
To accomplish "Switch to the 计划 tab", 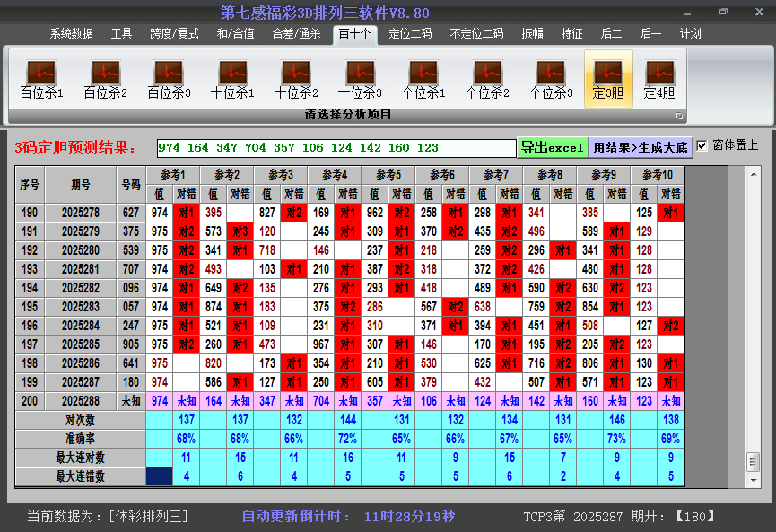I will 689,33.
